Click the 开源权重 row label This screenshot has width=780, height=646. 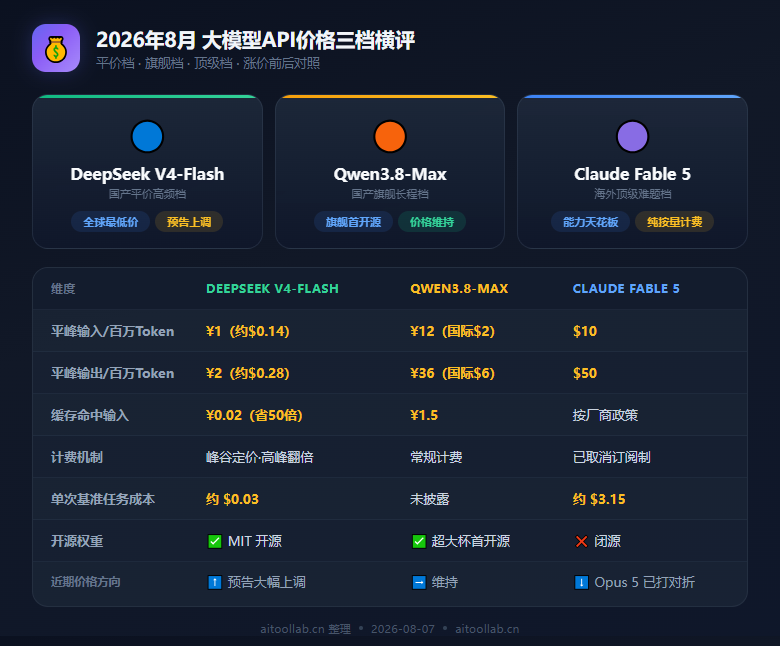(77, 541)
